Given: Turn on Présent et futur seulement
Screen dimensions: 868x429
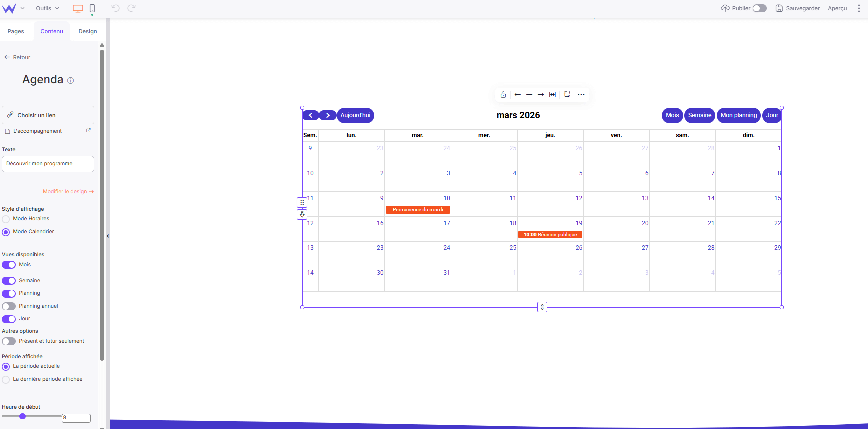Looking at the screenshot, I should 9,341.
